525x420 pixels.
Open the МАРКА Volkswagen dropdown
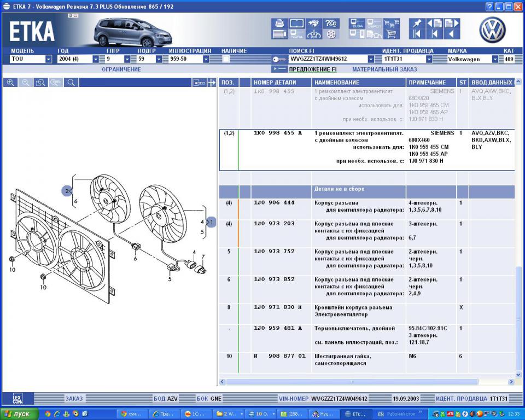click(x=495, y=59)
